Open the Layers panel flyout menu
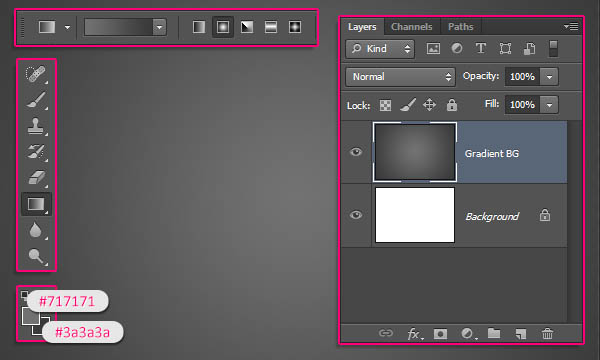 (571, 26)
